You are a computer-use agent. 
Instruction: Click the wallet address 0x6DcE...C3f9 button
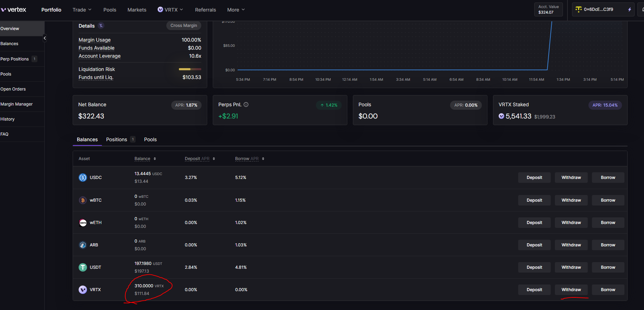coord(603,9)
